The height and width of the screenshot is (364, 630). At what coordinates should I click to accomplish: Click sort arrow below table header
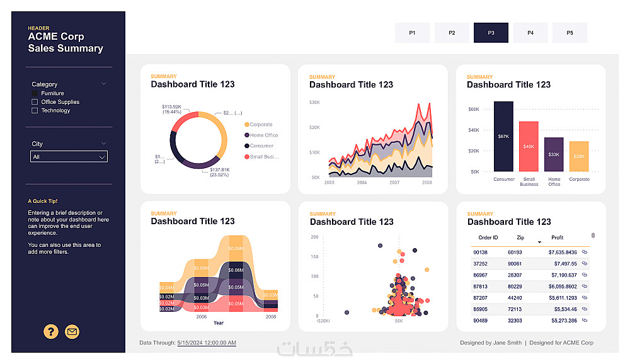[x=539, y=242]
